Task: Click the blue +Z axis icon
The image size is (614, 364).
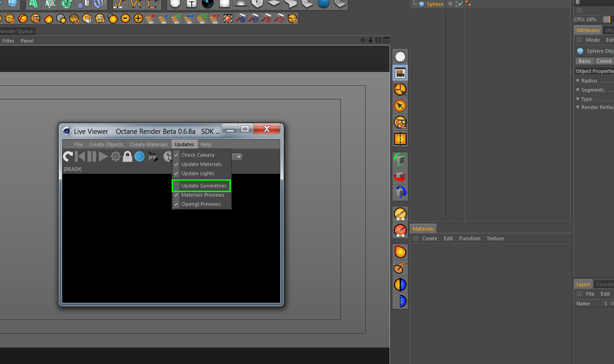Action: (x=189, y=19)
